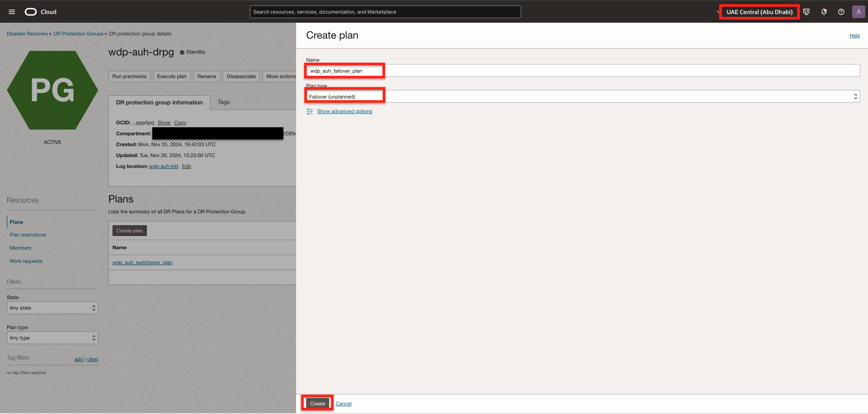Open the Plan type filter dropdown
The image size is (868, 414).
(x=53, y=338)
